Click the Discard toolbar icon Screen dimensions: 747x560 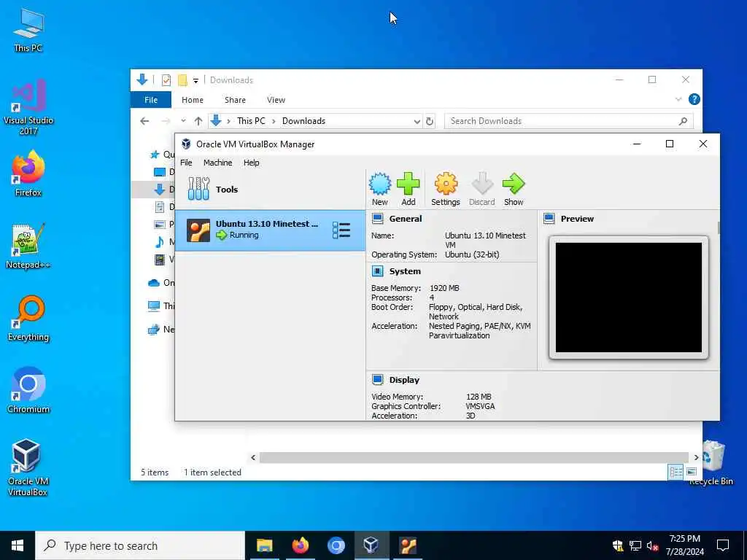pyautogui.click(x=481, y=189)
